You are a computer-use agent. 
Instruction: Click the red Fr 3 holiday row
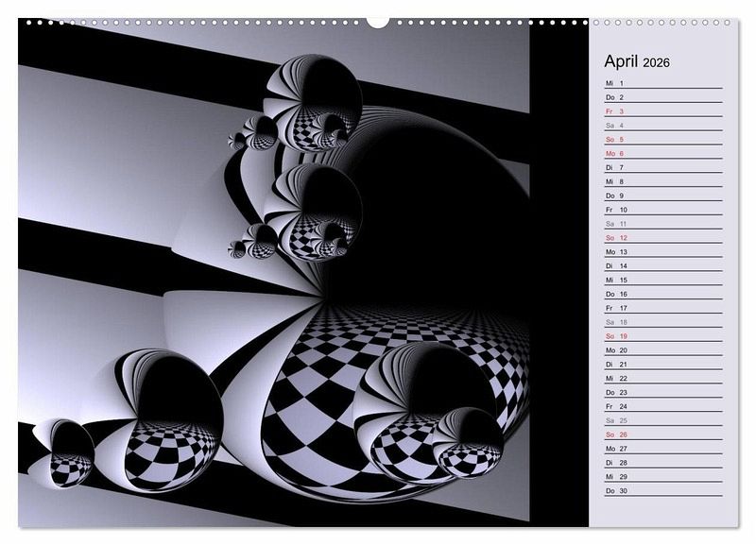662,111
